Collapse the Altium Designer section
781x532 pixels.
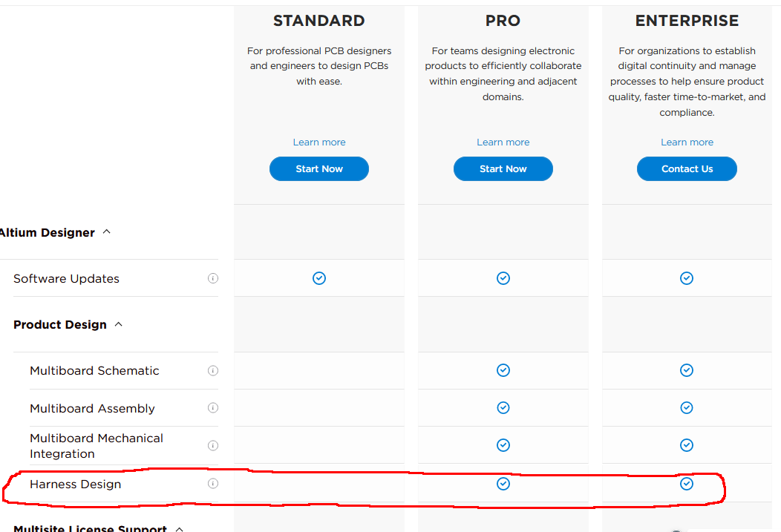[107, 232]
